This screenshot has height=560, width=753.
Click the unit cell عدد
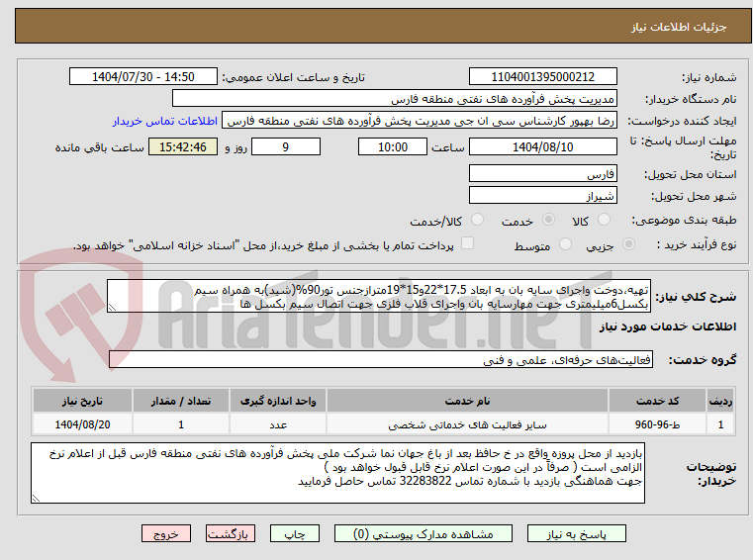[278, 424]
